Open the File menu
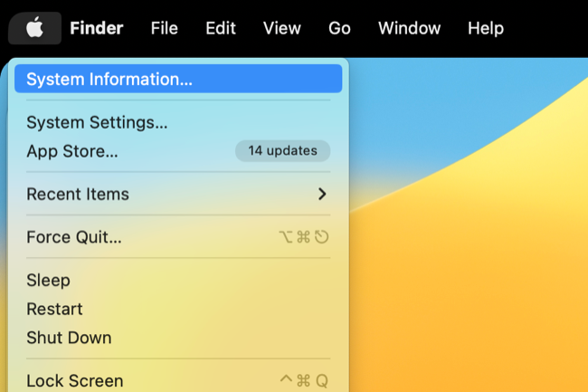This screenshot has width=588, height=392. pyautogui.click(x=165, y=28)
